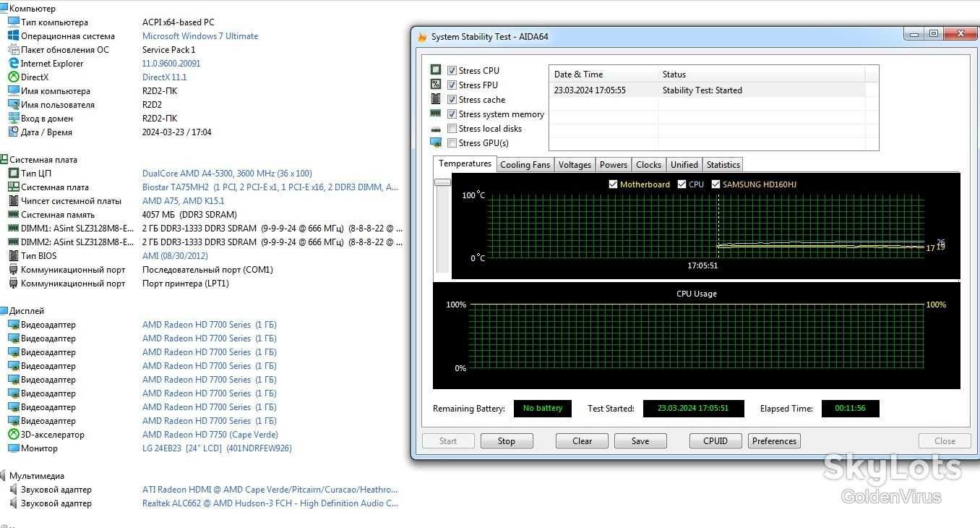Toggle the Motherboard temperature graph checkbox
Screen dimensions: 980x528
[614, 184]
